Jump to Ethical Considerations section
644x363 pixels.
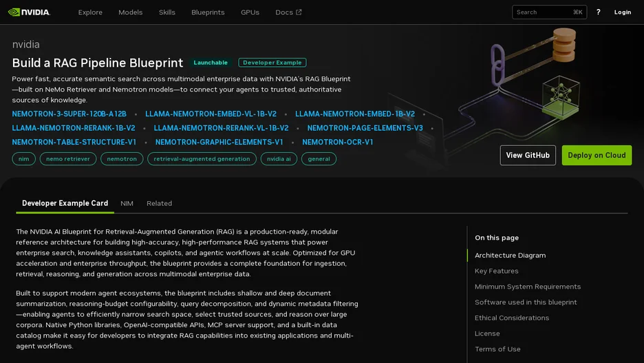(512, 318)
